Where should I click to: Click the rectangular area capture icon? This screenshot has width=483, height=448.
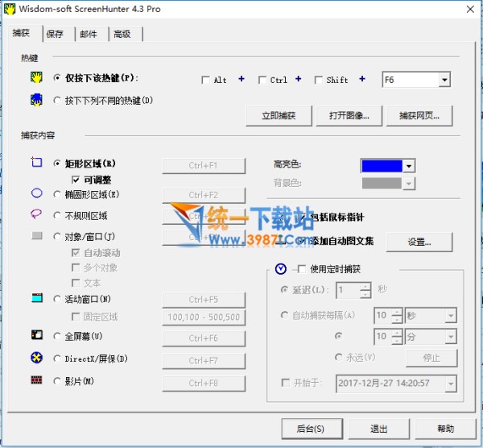click(36, 163)
